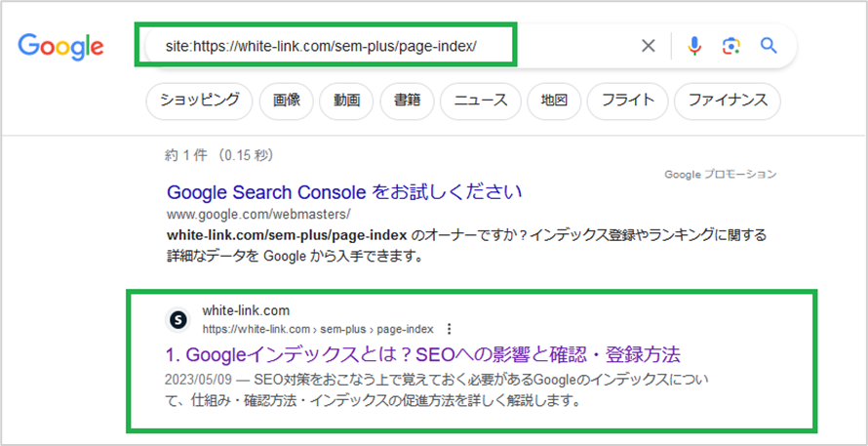The height and width of the screenshot is (446, 868).
Task: Select the 動画 filter chip
Action: coord(346,101)
